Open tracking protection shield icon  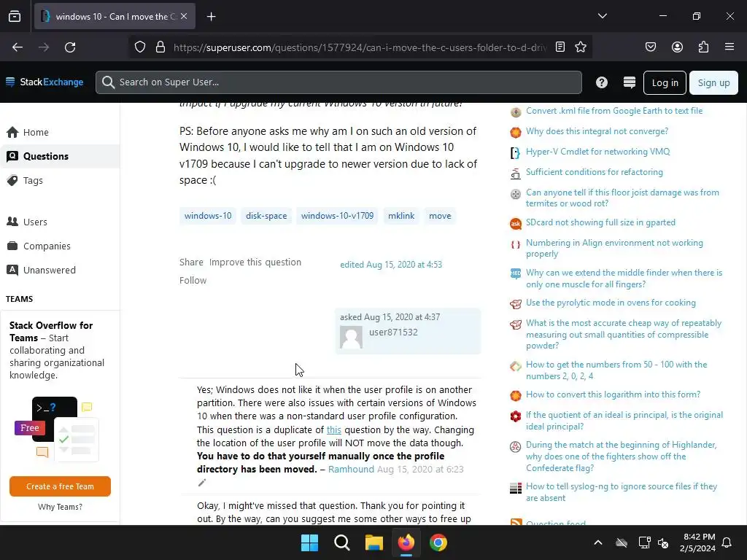[139, 47]
